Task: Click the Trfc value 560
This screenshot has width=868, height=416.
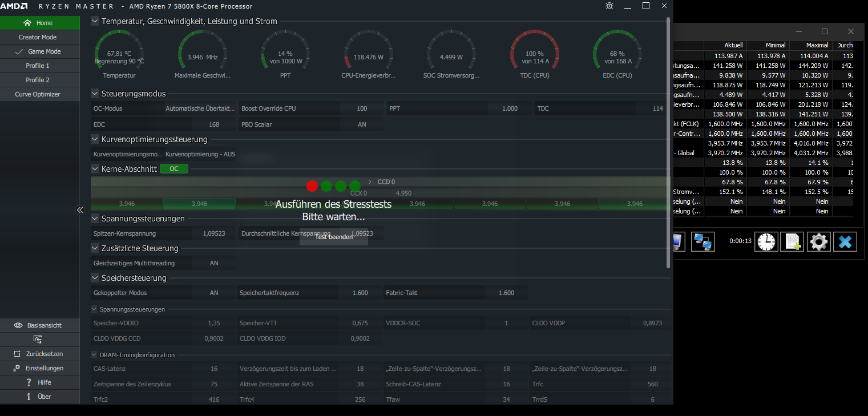Action: pyautogui.click(x=653, y=384)
